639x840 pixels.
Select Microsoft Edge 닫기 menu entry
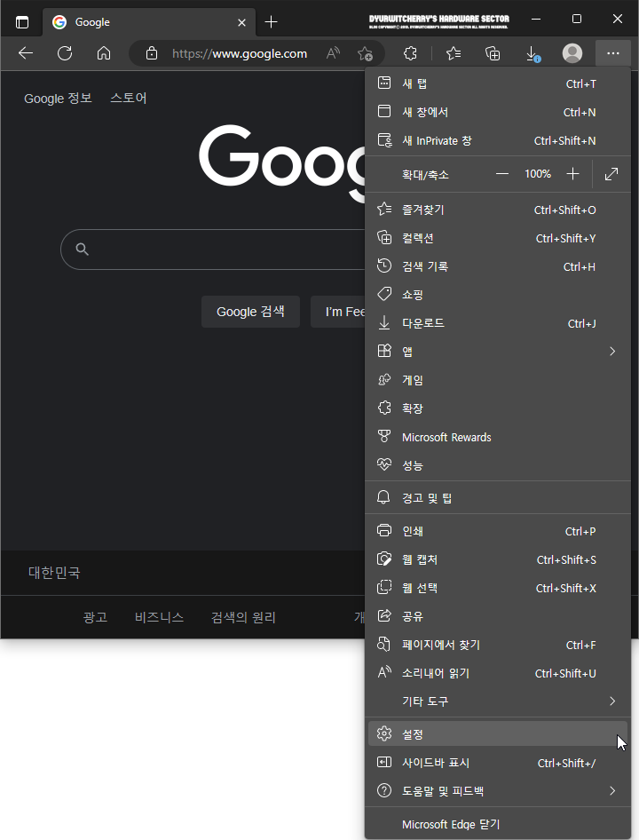point(498,824)
